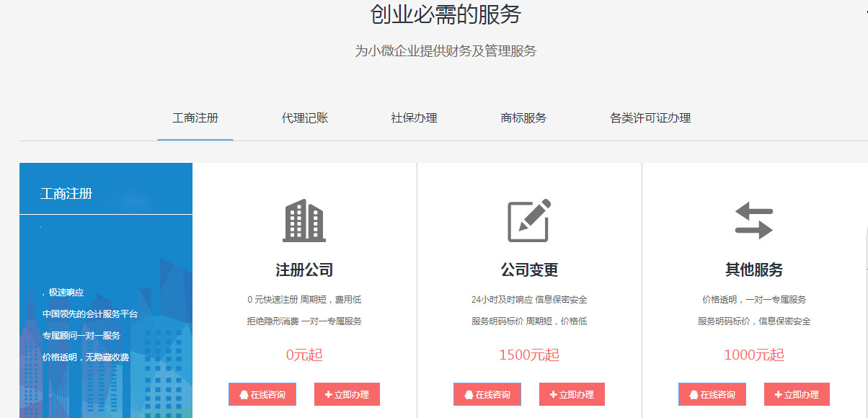Click 在线咨询 under 注册公司

pyautogui.click(x=262, y=394)
